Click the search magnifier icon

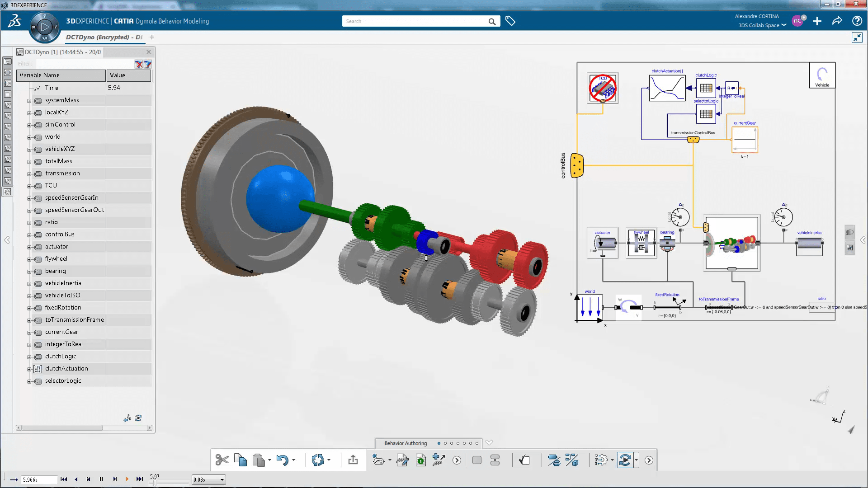point(492,21)
